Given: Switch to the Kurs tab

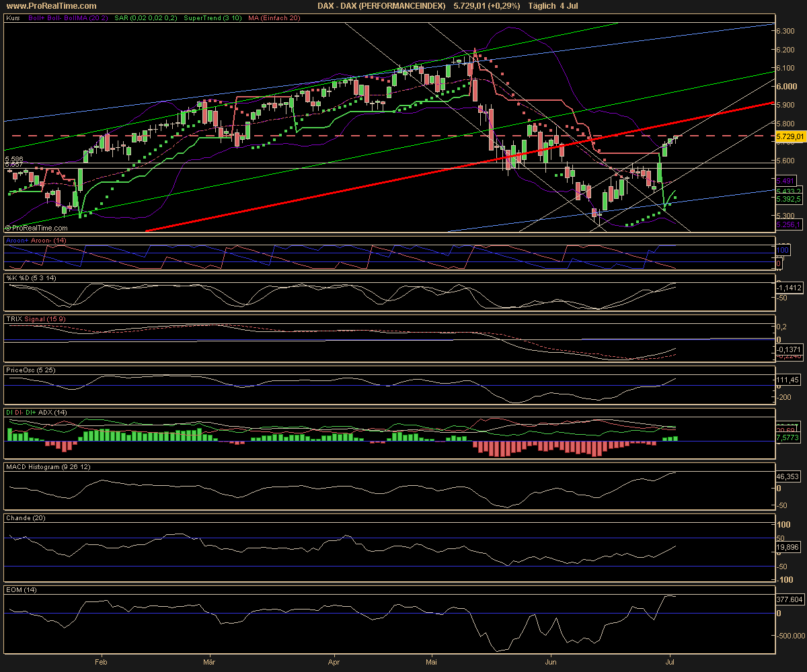Looking at the screenshot, I should [12, 18].
